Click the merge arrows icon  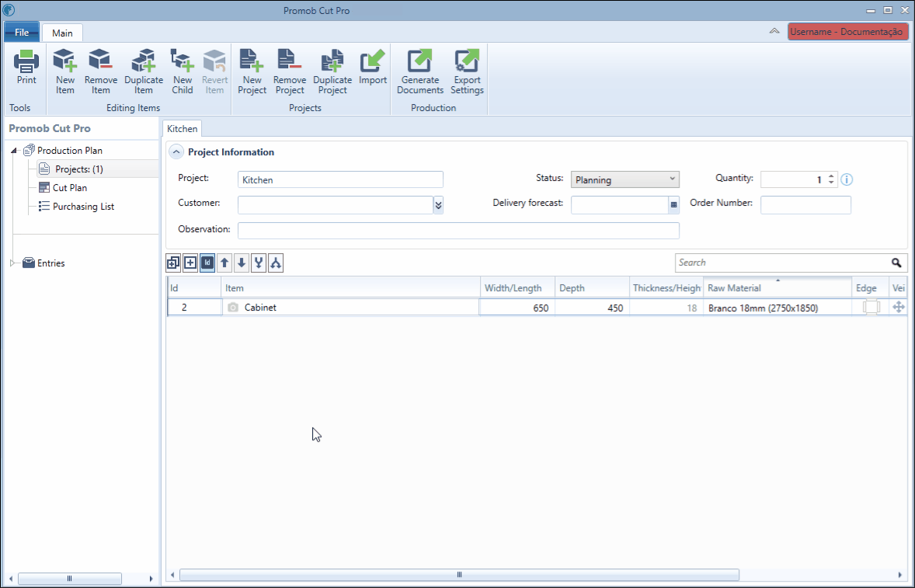[x=259, y=263]
